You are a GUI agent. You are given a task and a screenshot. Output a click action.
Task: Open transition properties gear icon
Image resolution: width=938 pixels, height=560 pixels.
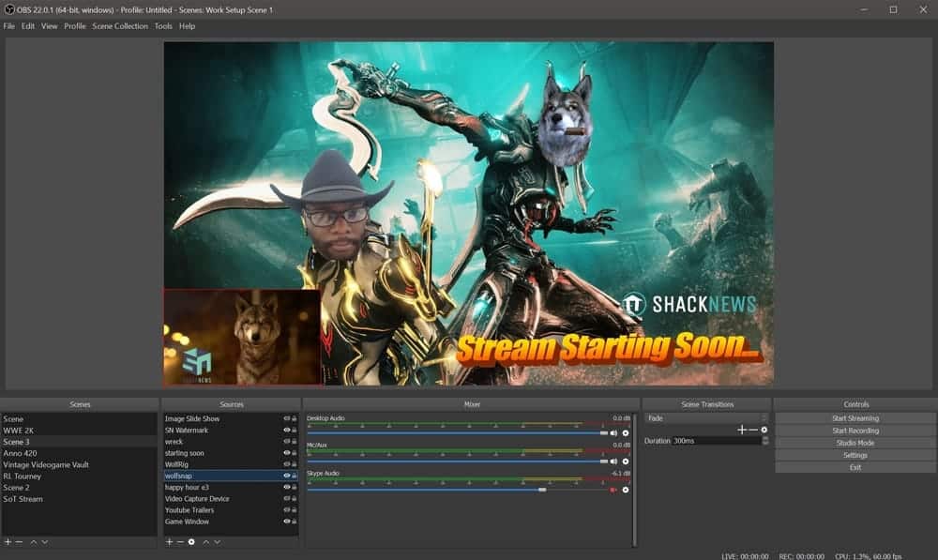click(x=764, y=430)
